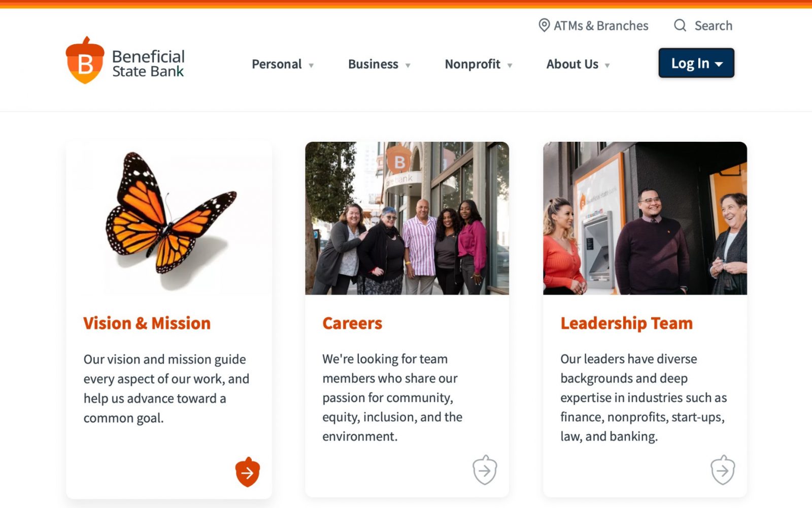Viewport: 812px width, 508px height.
Task: Click the ATMs & Branches location pin icon
Action: (x=544, y=25)
